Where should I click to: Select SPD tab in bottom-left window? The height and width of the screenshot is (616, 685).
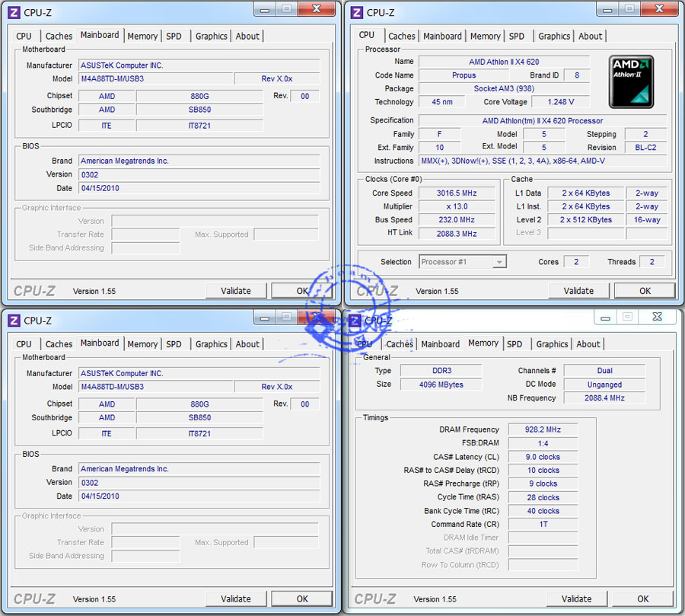(174, 344)
